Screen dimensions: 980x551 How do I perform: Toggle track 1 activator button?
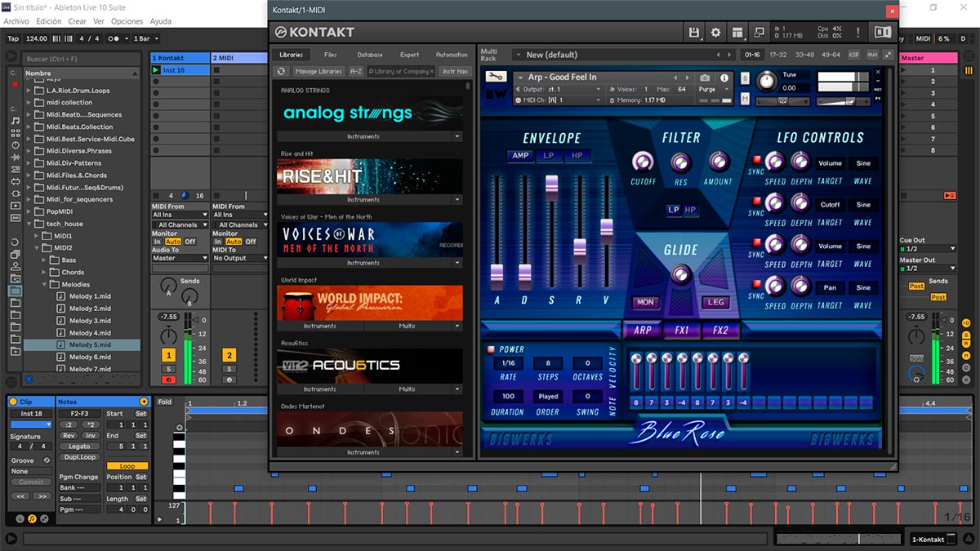pos(168,355)
